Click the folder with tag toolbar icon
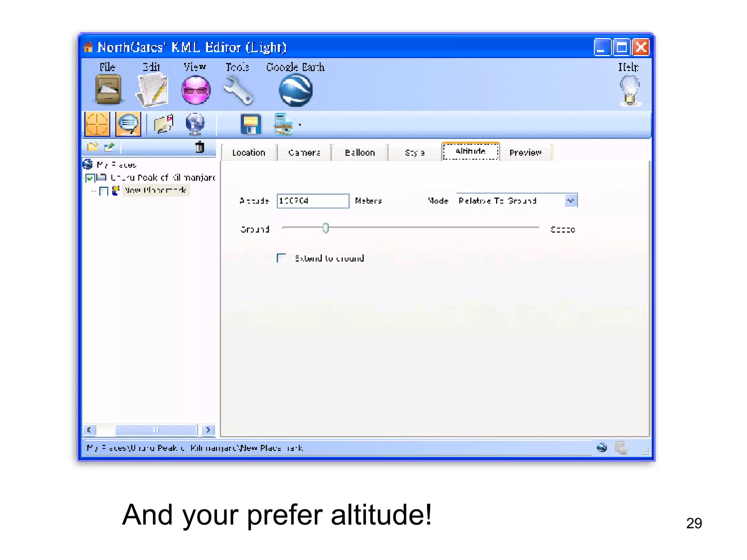 [163, 124]
